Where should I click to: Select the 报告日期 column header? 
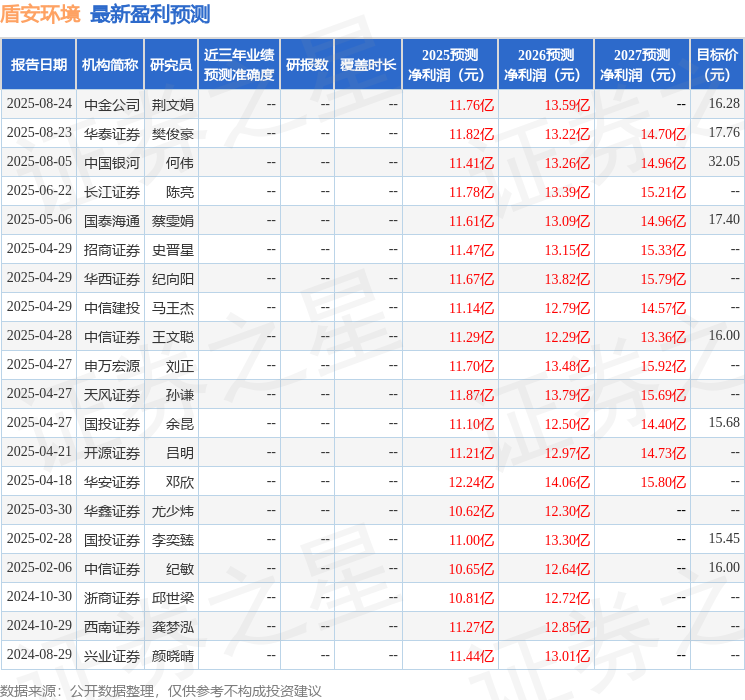click(x=38, y=65)
